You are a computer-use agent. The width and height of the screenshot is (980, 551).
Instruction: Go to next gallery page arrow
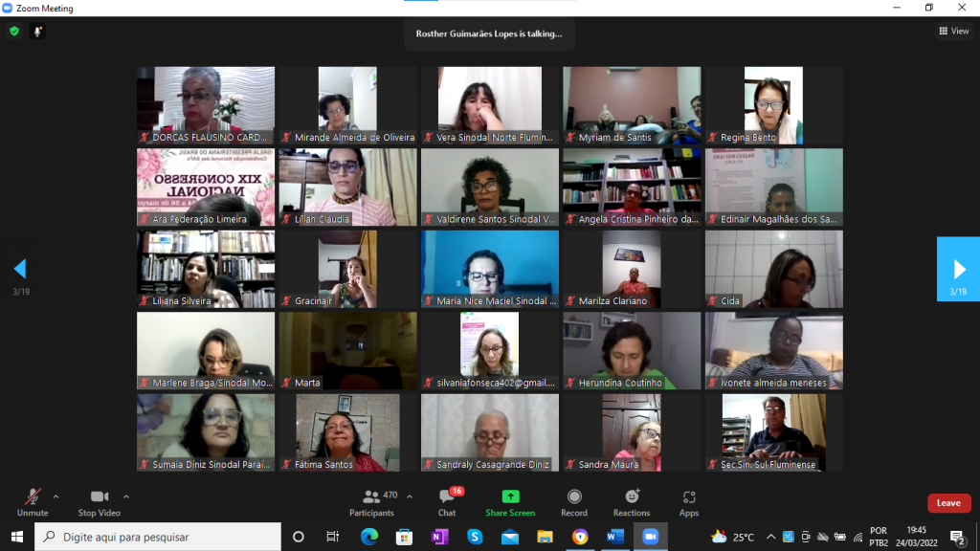click(958, 269)
